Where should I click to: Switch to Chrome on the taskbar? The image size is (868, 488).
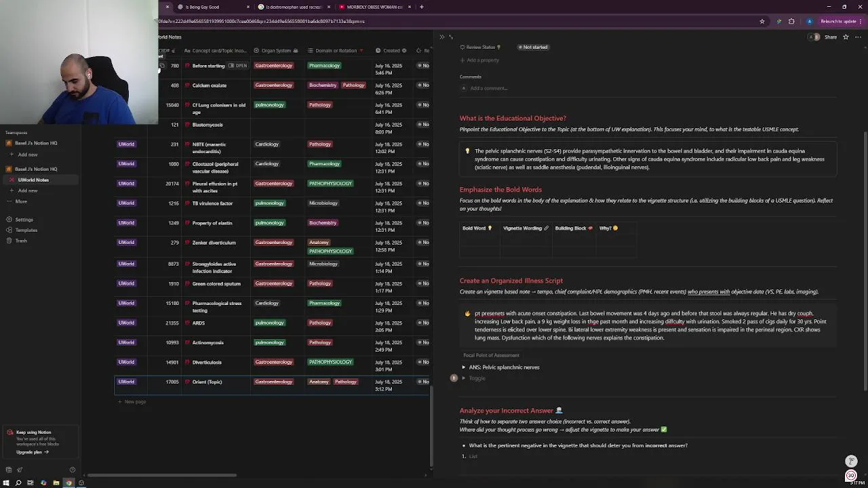click(68, 483)
